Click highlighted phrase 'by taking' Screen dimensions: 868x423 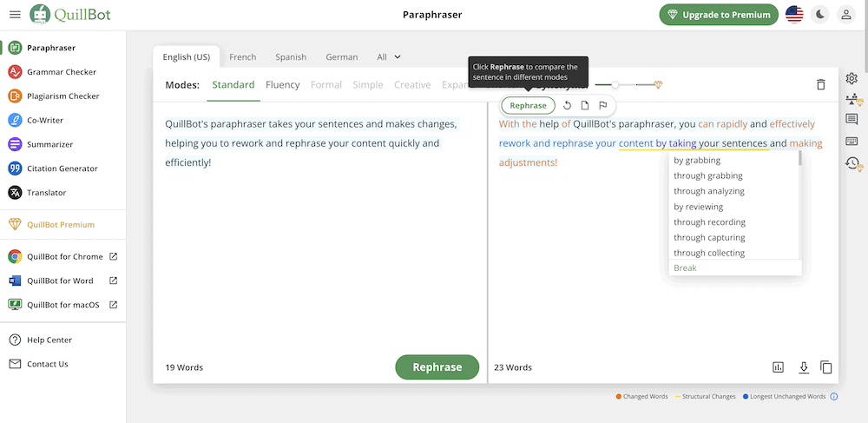(x=676, y=143)
